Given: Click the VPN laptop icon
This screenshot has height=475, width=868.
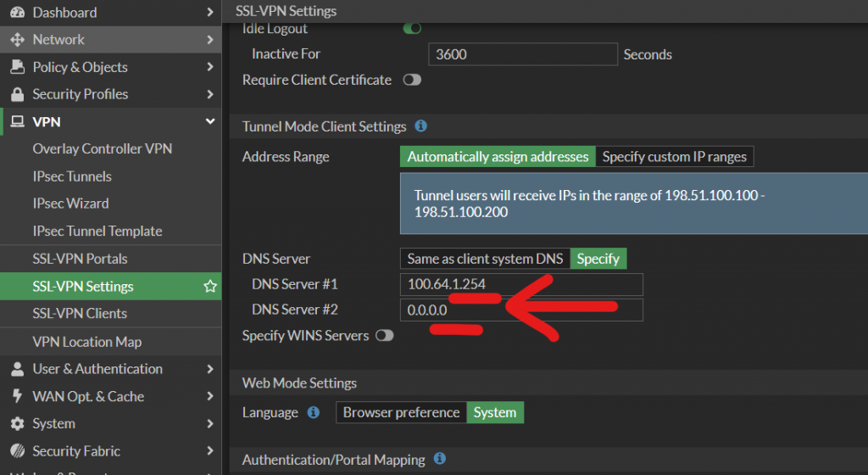Looking at the screenshot, I should click(x=17, y=121).
